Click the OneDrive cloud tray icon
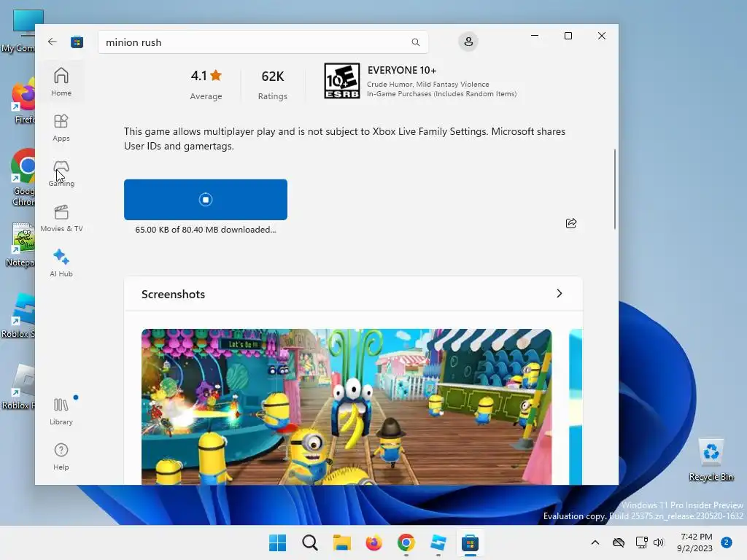Screen dimensions: 747x560 (619, 542)
